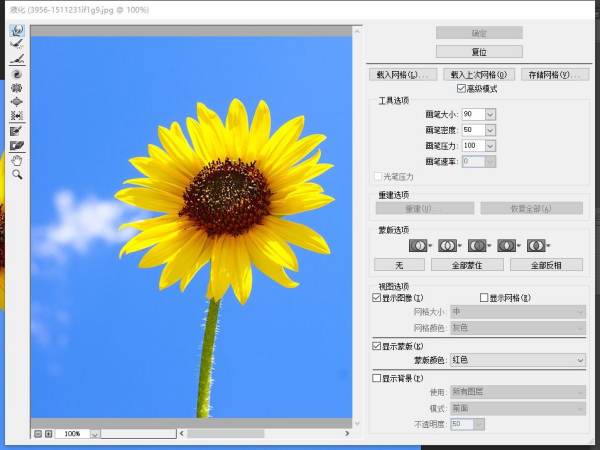Select the Twirl Clockwise tool

point(16,74)
